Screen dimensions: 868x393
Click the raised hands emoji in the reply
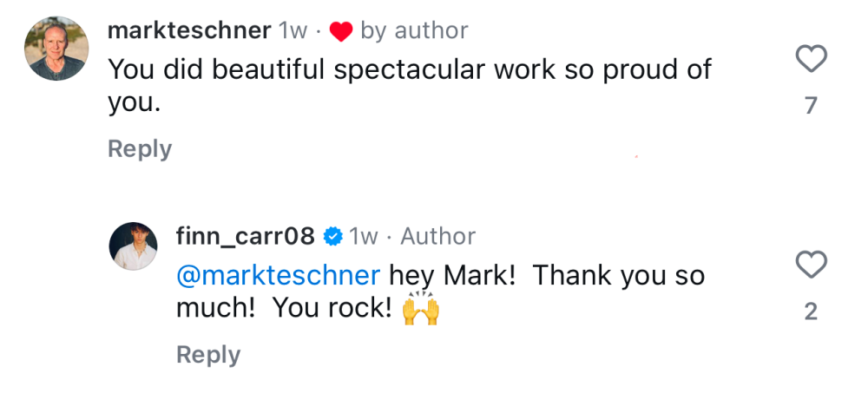click(x=421, y=309)
